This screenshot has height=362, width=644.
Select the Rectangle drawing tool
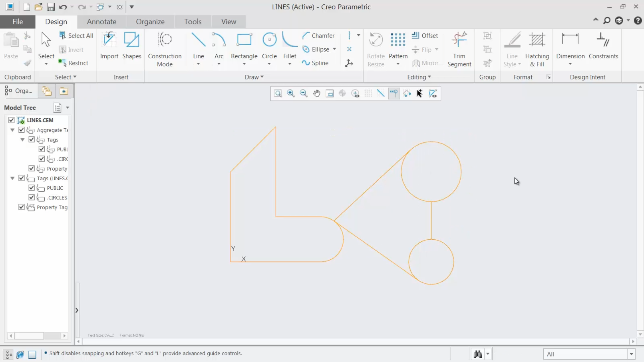[x=244, y=47]
